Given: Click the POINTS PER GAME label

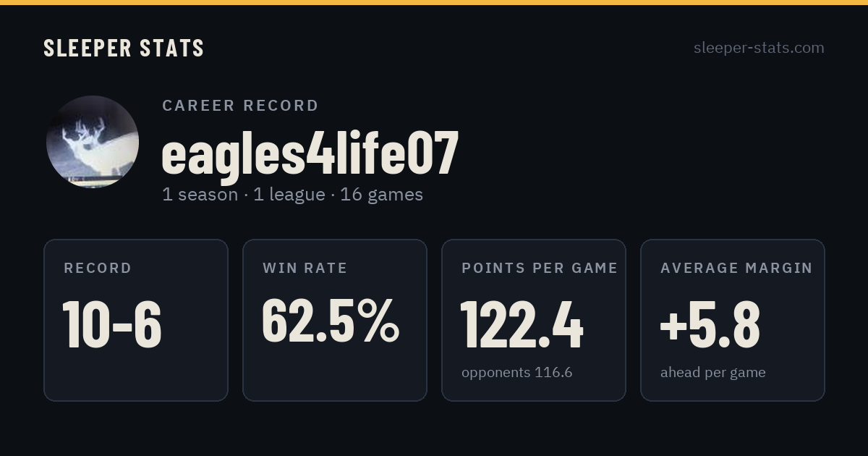Looking at the screenshot, I should [540, 269].
